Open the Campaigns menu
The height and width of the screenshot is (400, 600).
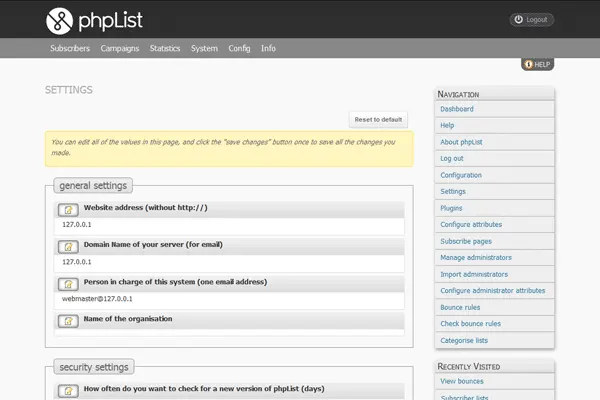click(120, 48)
